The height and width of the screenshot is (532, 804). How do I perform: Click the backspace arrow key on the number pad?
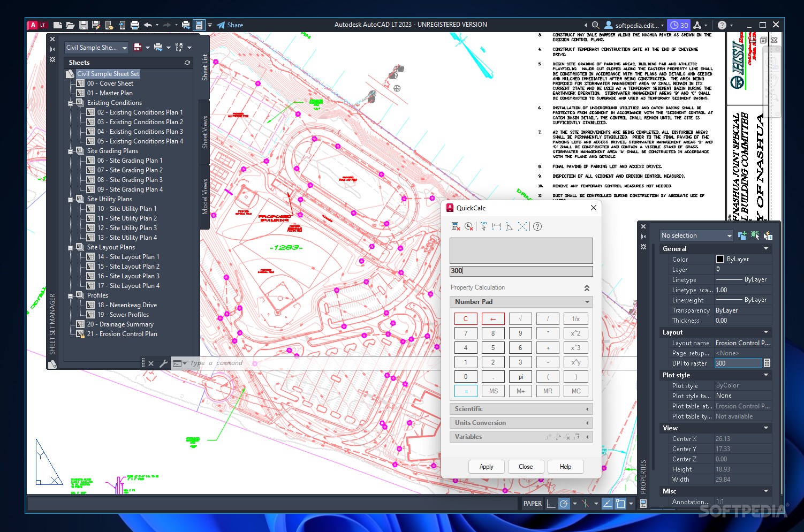[493, 319]
